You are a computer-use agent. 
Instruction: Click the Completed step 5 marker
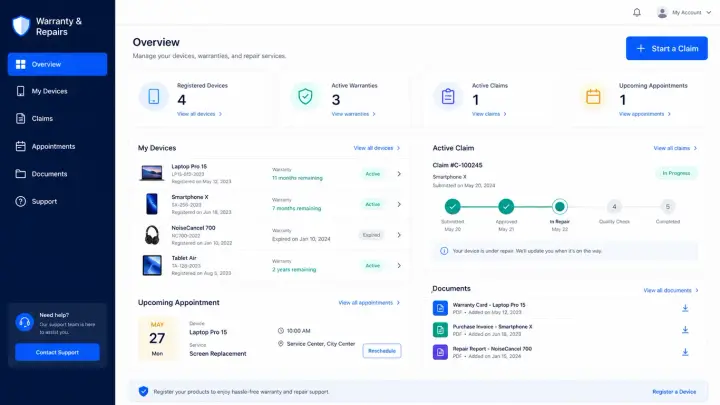[x=668, y=207]
